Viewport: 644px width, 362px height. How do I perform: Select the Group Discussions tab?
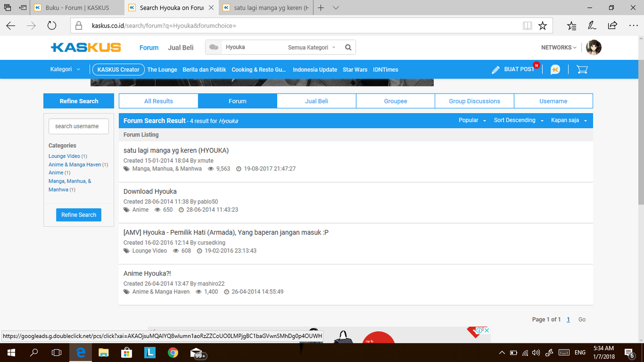click(x=474, y=101)
